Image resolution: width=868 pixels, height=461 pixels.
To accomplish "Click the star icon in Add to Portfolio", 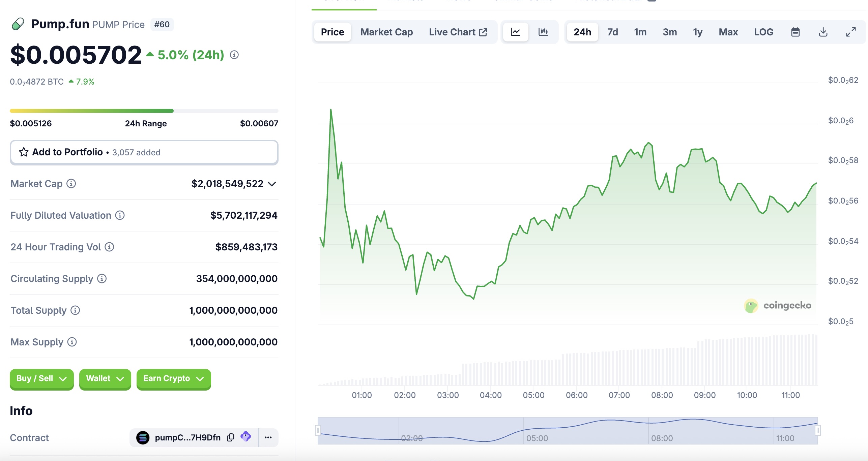I will (x=24, y=152).
